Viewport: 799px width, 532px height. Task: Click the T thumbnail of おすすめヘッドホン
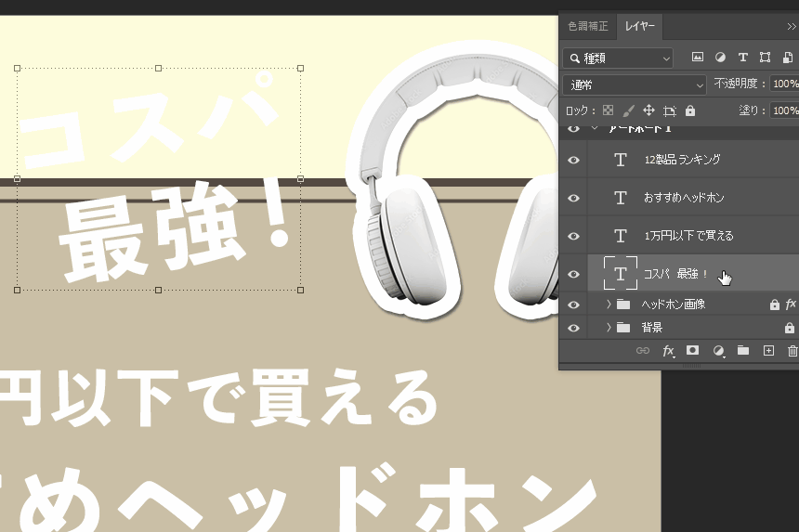point(620,198)
